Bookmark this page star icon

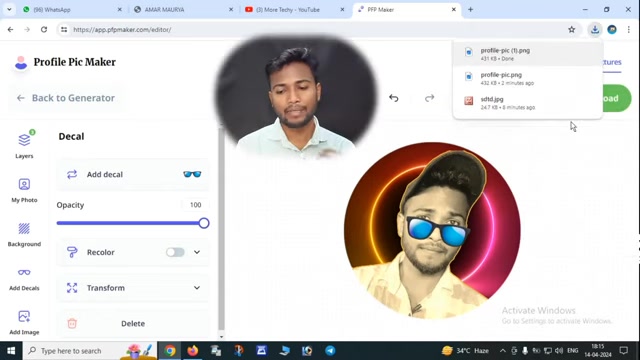tap(571, 29)
